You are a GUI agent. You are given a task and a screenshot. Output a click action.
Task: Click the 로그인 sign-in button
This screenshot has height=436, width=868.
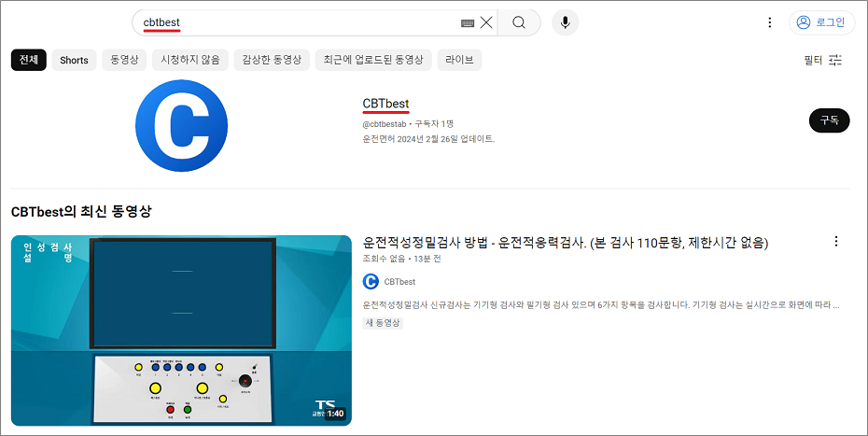pyautogui.click(x=821, y=22)
